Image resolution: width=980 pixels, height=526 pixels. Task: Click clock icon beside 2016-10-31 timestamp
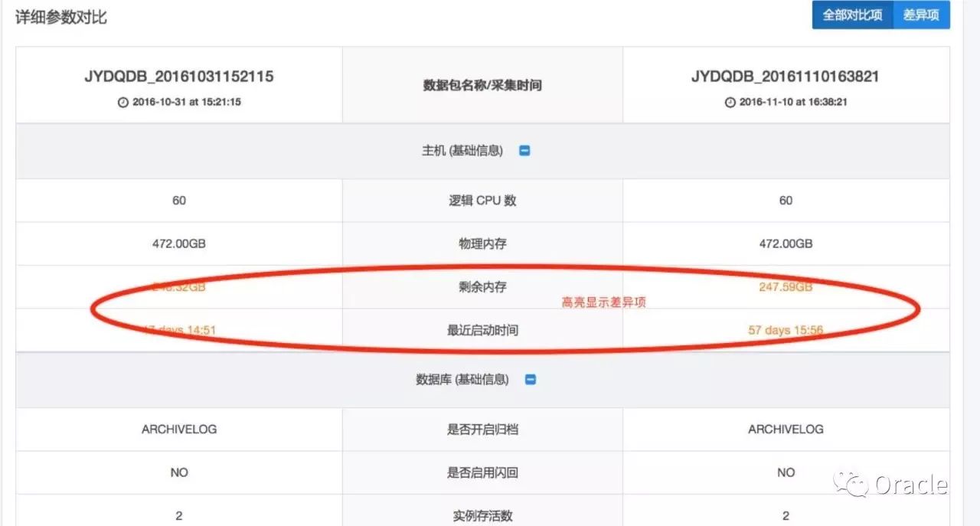coord(123,102)
